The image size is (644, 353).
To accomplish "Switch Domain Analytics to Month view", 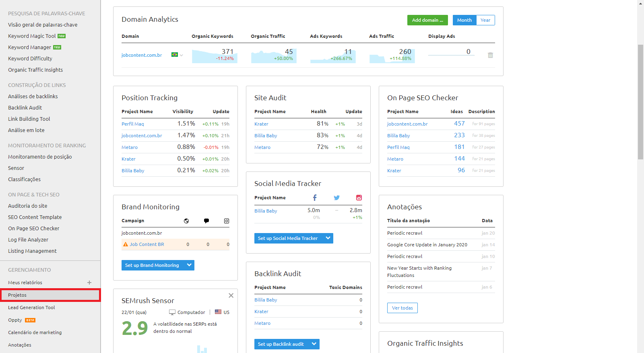I will point(464,20).
